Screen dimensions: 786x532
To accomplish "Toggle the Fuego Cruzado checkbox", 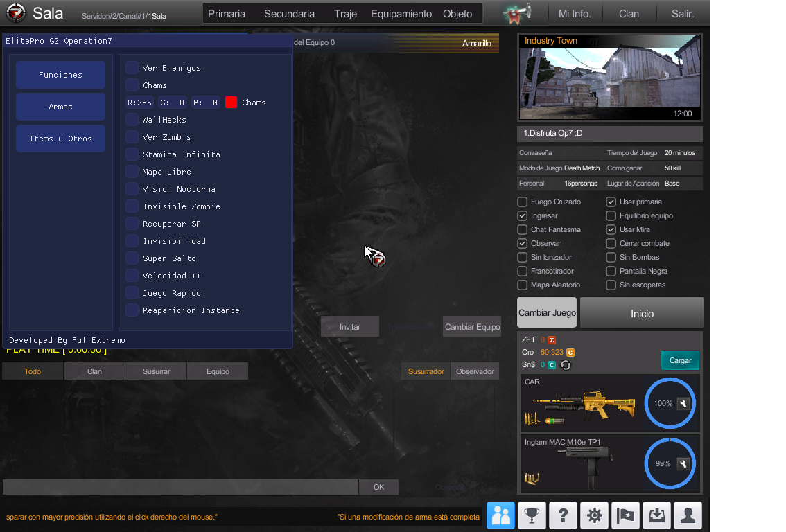I will coord(523,202).
